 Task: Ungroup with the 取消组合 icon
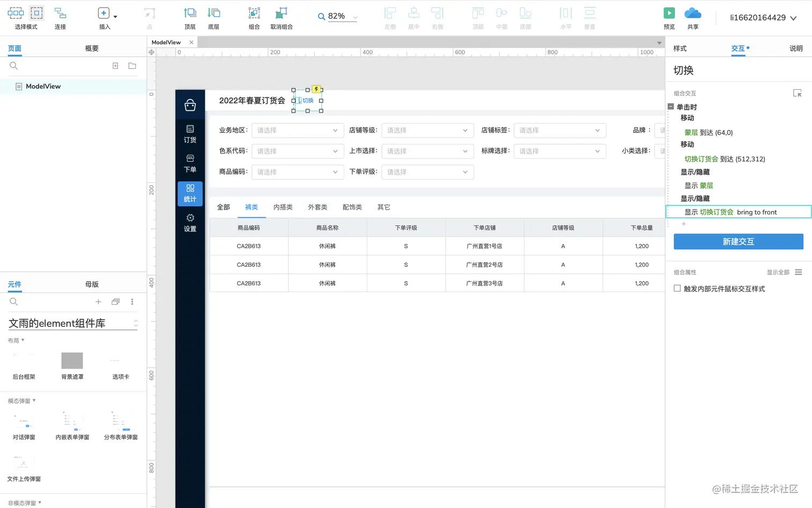tap(281, 13)
